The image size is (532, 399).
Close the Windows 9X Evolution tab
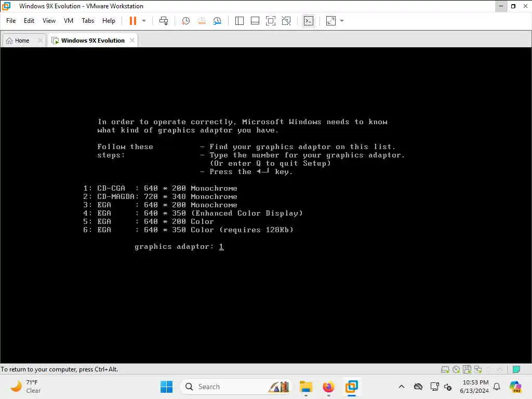tap(132, 41)
